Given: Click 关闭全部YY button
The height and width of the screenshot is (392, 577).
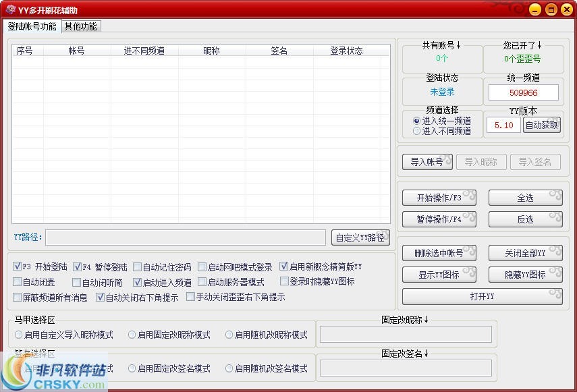Looking at the screenshot, I should (526, 253).
